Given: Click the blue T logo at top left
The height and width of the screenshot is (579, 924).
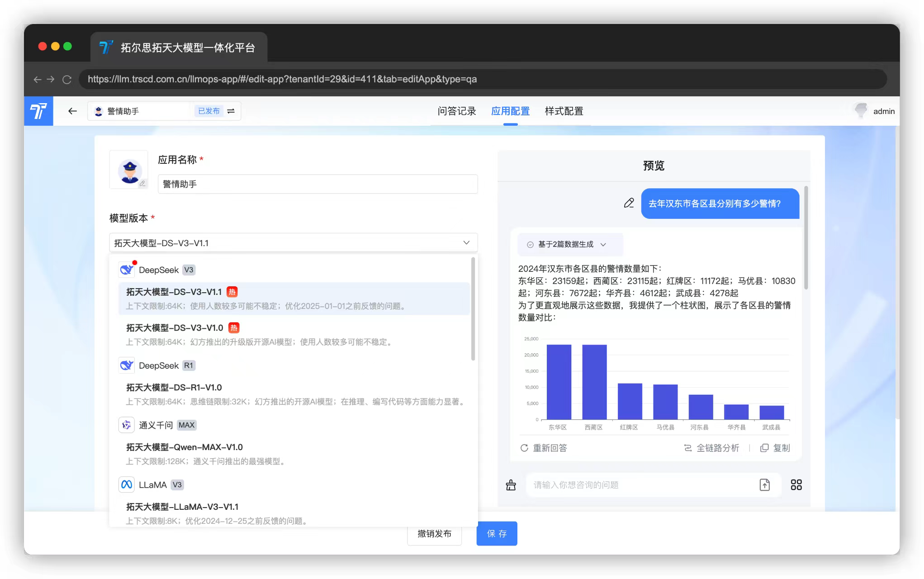Looking at the screenshot, I should point(38,111).
